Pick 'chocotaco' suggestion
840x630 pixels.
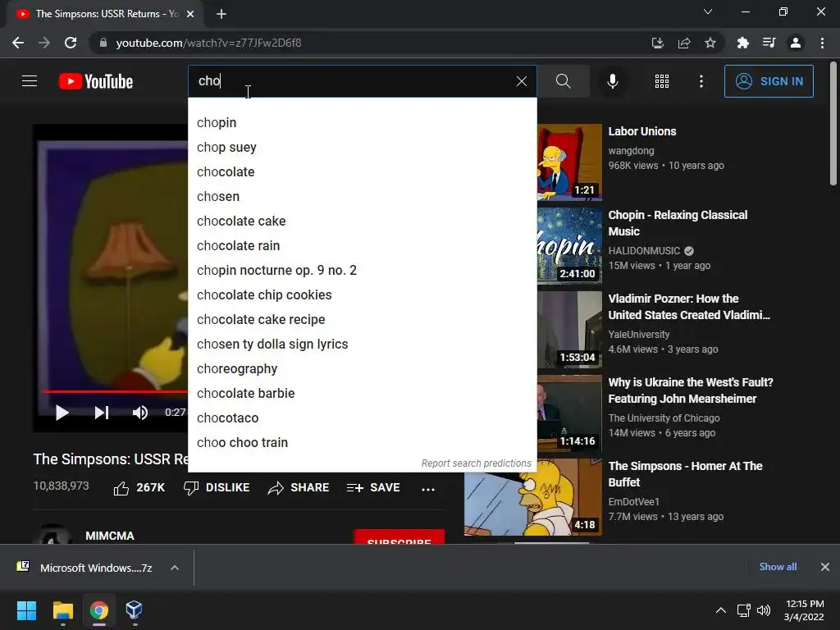(362, 418)
